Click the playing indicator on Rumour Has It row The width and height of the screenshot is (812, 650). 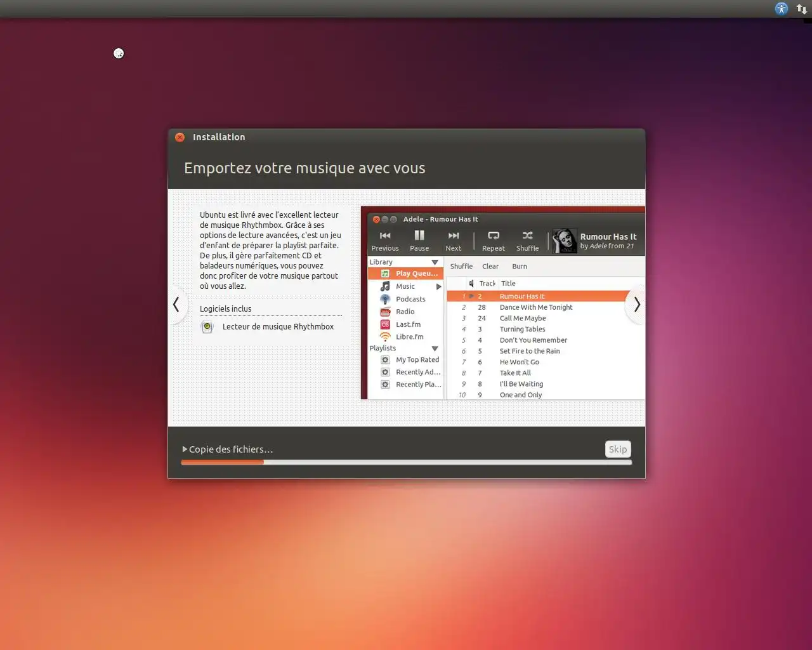point(471,296)
